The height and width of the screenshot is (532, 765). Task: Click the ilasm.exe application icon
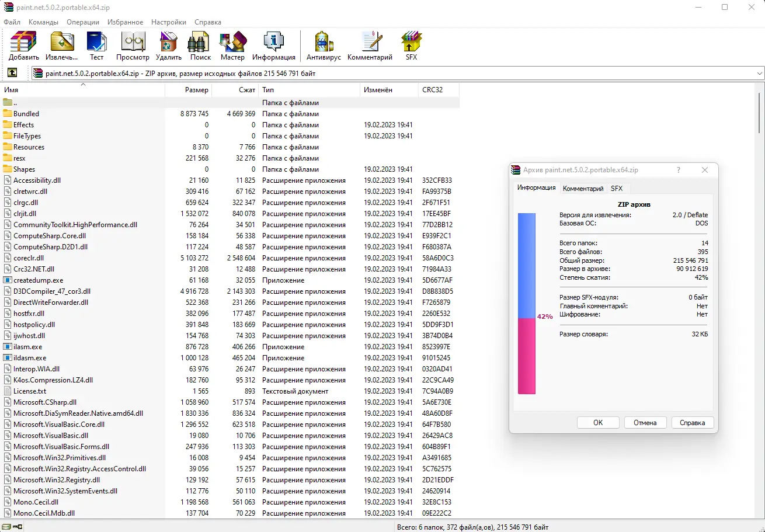[x=8, y=346]
